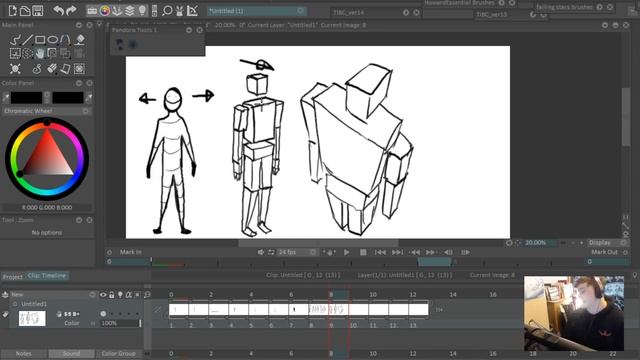The image size is (640, 360).
Task: Switch to the Clip: Timeline tab
Action: pyautogui.click(x=47, y=276)
